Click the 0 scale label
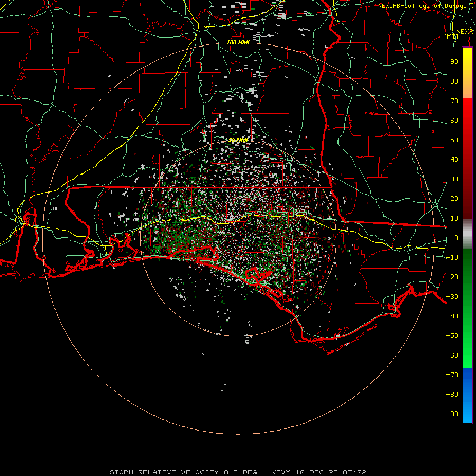This screenshot has width=476, height=476. point(456,238)
